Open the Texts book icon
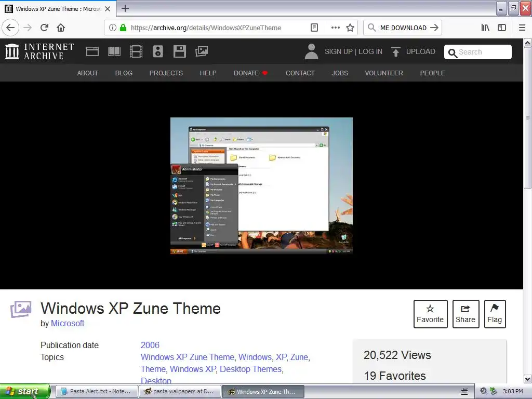 point(114,51)
